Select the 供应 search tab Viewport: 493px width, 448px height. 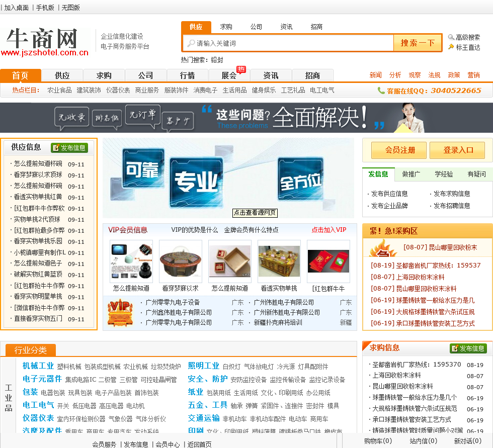tap(196, 27)
